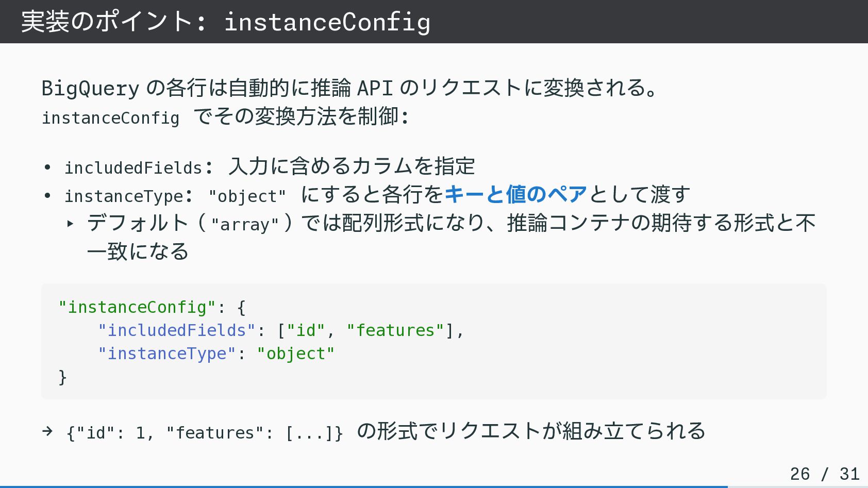
Task: Click the text 入力に含めるカラムを指定
Action: [x=352, y=166]
